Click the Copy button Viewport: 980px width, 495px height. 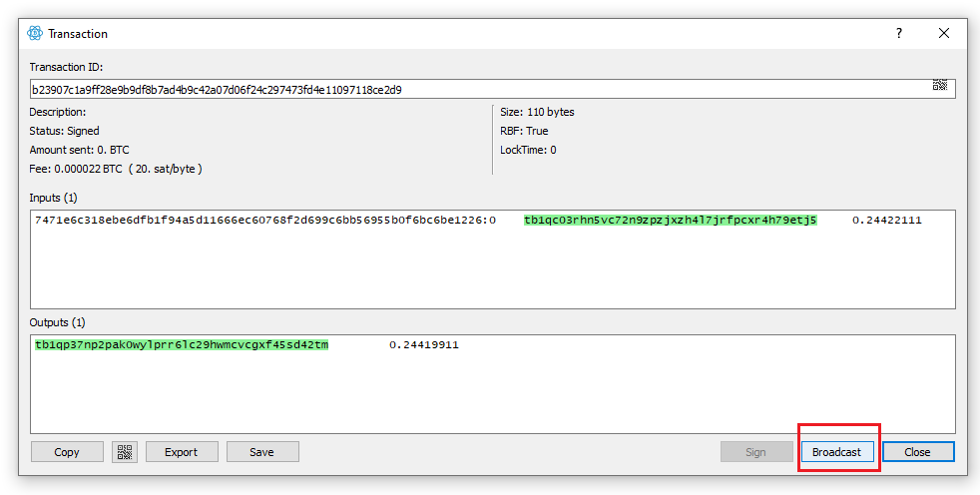(x=67, y=452)
